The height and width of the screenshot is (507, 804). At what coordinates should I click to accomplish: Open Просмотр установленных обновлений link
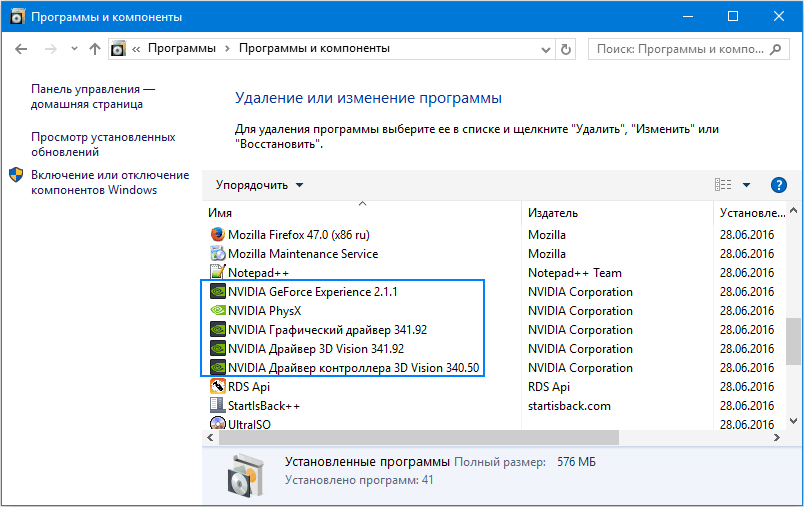click(x=103, y=144)
